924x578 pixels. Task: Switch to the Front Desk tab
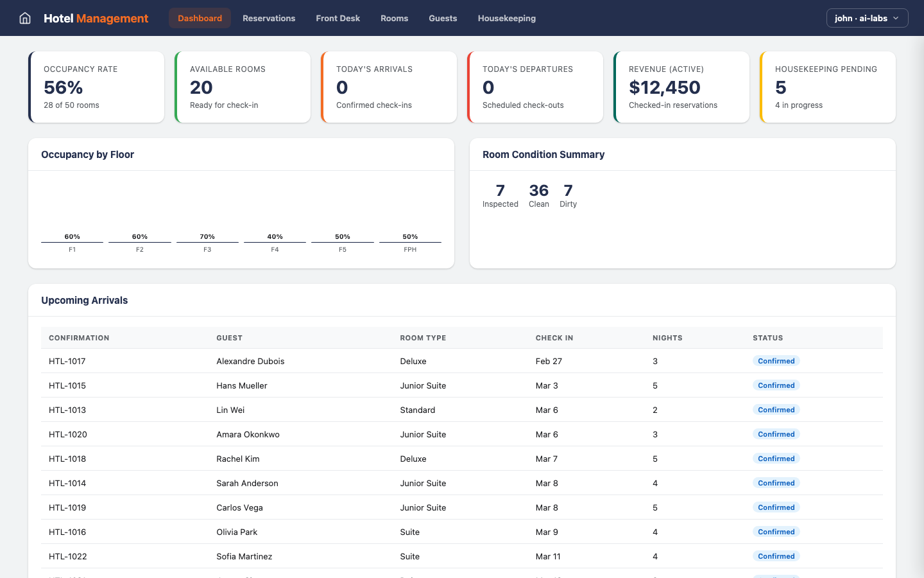coord(338,18)
